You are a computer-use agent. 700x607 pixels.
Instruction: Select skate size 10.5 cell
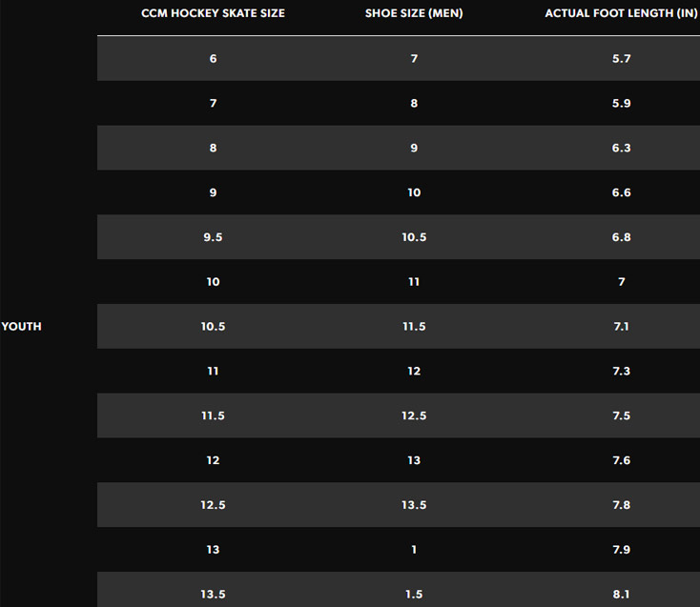point(213,327)
